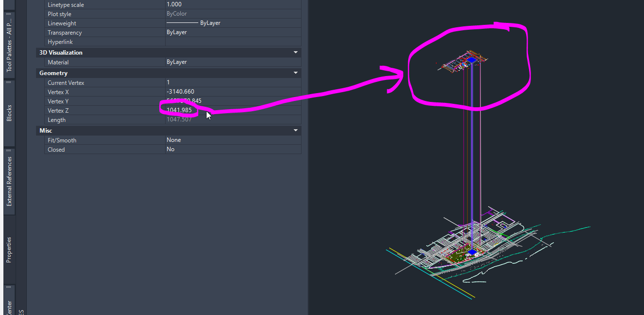Collapse the 3D Visualization section
This screenshot has height=315, width=644.
point(295,52)
